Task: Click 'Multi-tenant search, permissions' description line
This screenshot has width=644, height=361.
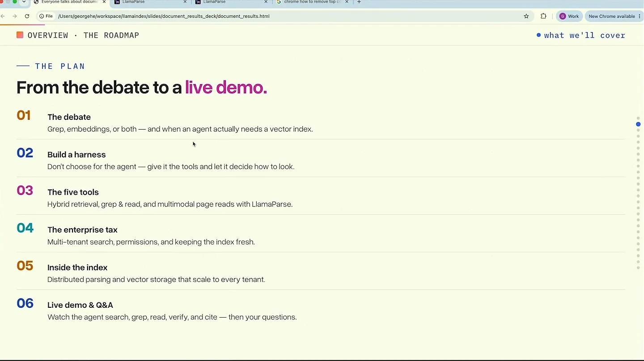Action: 151,242
